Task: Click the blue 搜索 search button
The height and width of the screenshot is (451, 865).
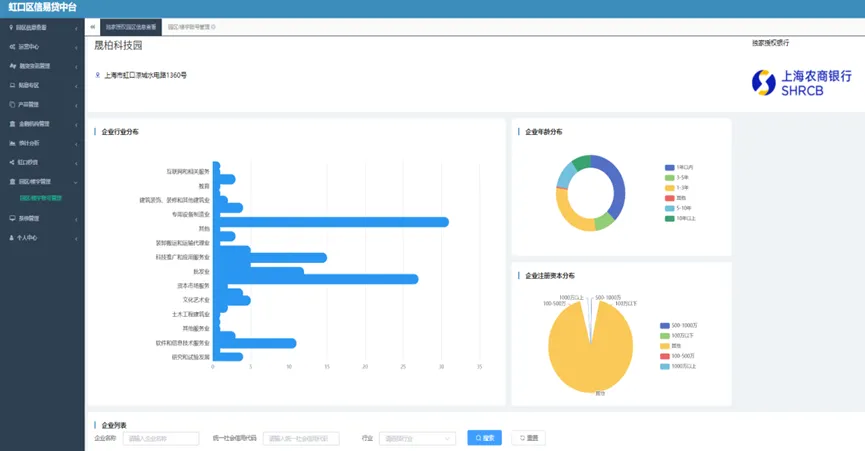Action: point(484,438)
